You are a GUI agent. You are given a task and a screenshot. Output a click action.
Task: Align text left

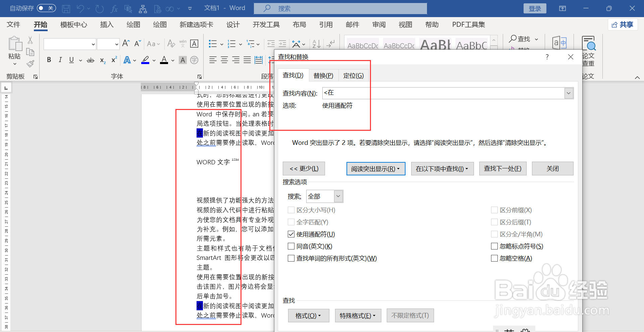click(x=213, y=60)
